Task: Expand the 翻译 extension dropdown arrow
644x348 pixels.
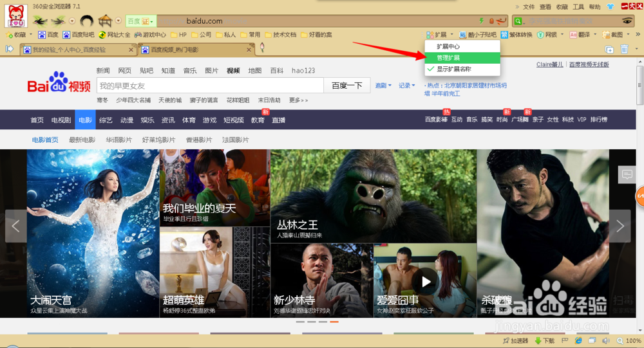Action: point(595,35)
